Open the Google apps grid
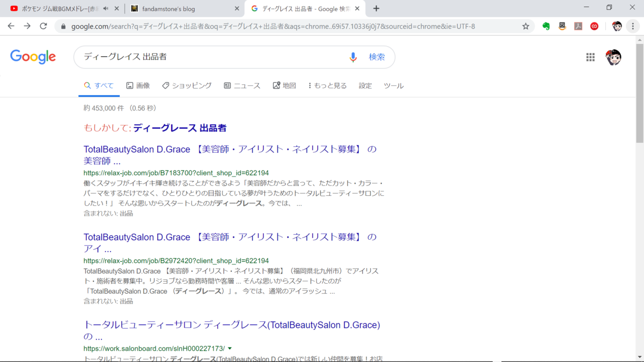Viewport: 644px width, 362px height. click(x=590, y=57)
